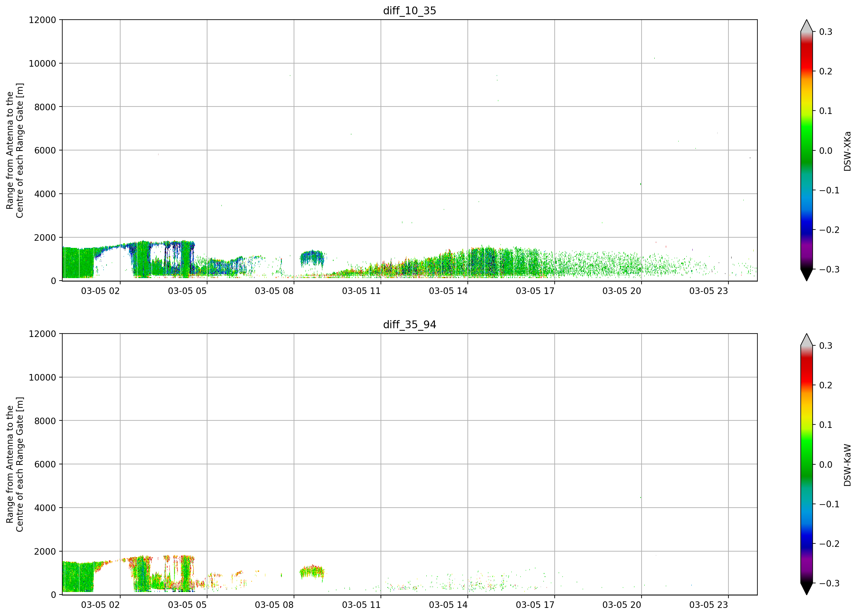Click the top plot's y-axis range label
This screenshot has width=858, height=616.
pyautogui.click(x=15, y=150)
